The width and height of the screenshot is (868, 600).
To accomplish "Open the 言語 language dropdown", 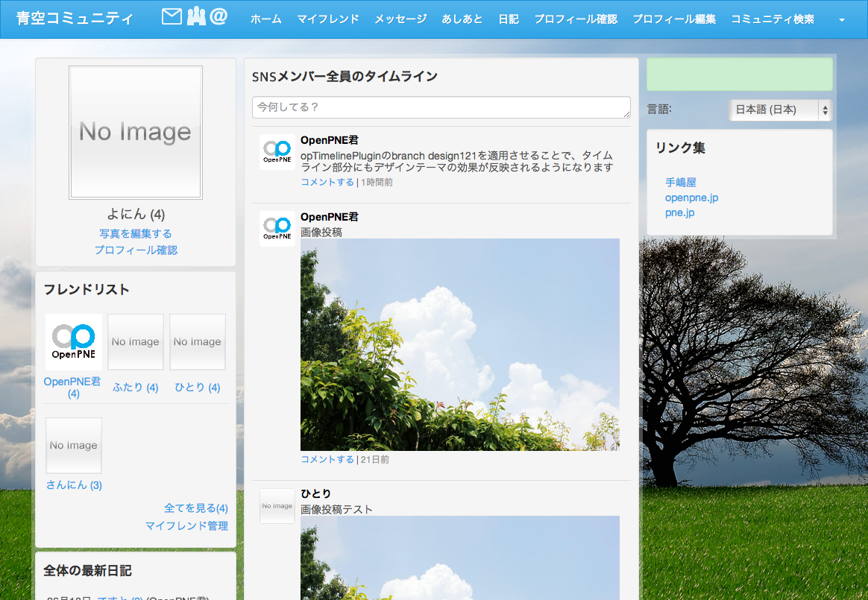I will tap(780, 110).
